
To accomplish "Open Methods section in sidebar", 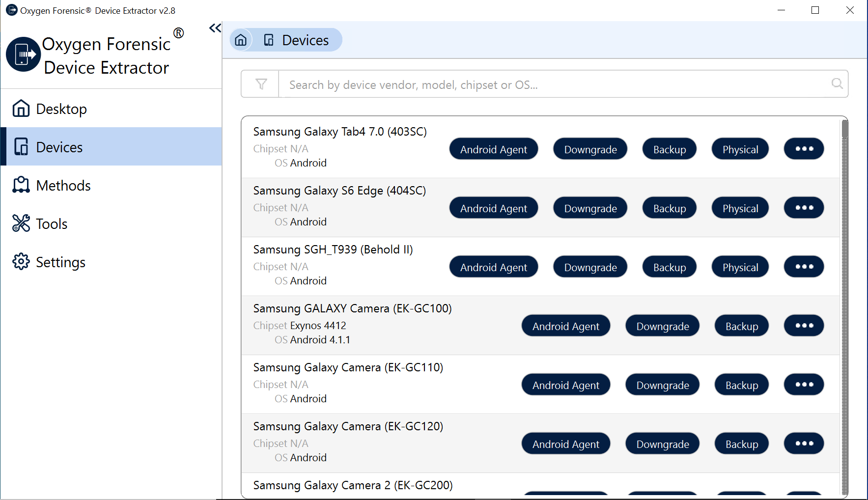I will [x=112, y=185].
